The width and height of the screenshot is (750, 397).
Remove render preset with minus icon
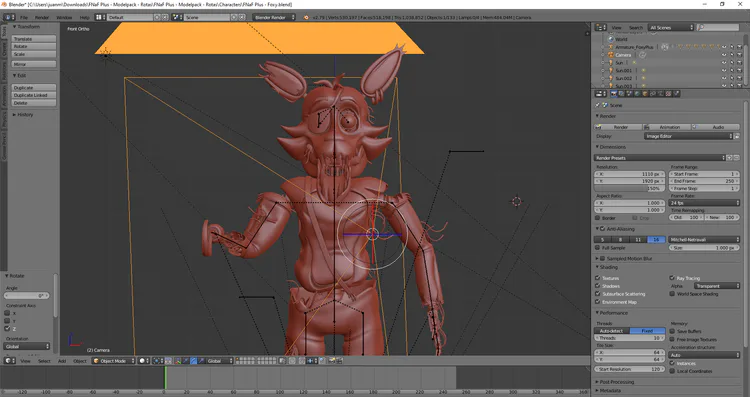(x=737, y=157)
